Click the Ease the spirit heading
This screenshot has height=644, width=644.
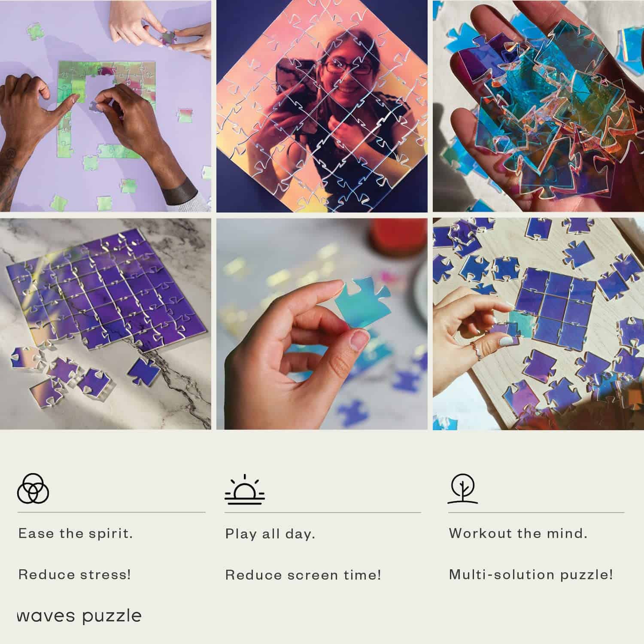point(76,534)
